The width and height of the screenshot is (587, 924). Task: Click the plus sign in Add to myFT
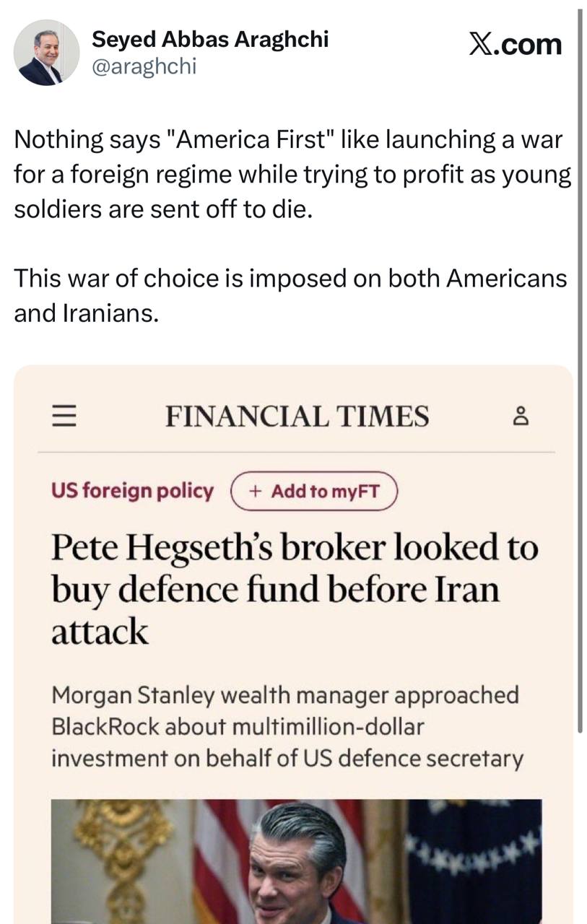255,492
